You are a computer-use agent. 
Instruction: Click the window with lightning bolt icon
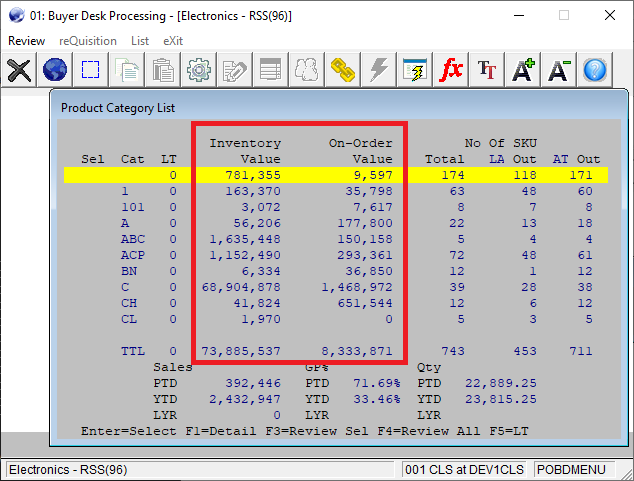[414, 70]
